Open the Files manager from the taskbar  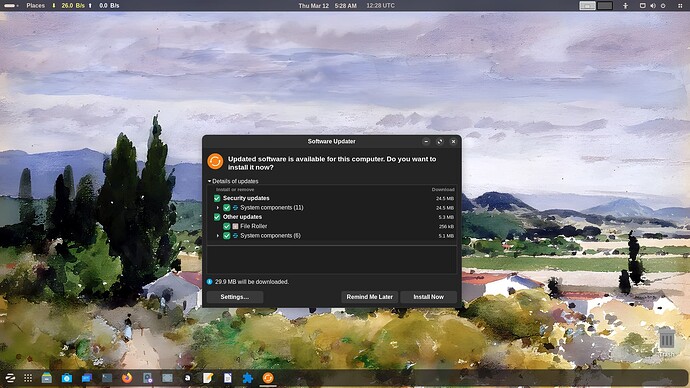[x=47, y=378]
